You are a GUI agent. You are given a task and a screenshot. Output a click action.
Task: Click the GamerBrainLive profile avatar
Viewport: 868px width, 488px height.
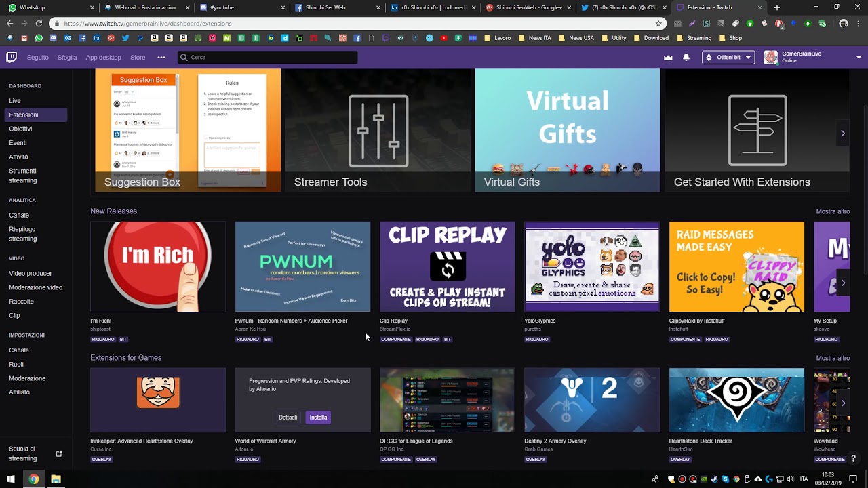770,58
